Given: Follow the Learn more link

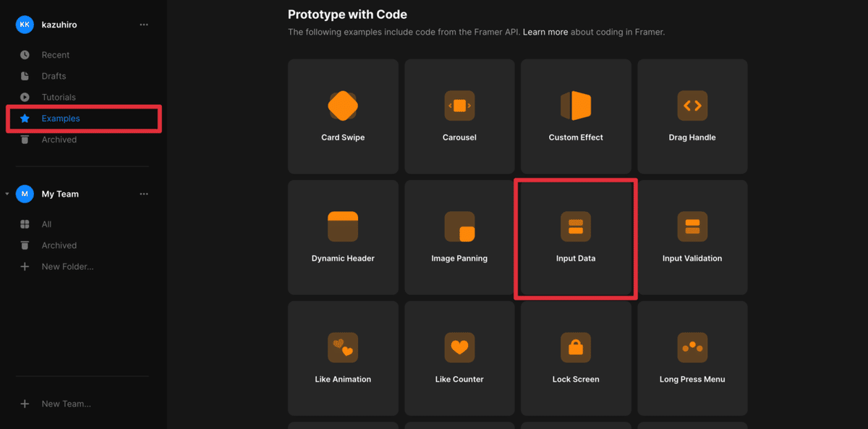Looking at the screenshot, I should 545,32.
